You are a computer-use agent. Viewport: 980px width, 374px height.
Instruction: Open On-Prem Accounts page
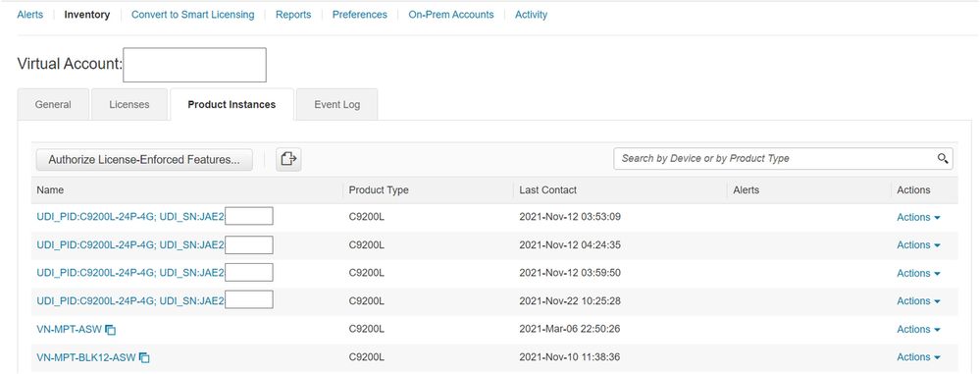450,15
